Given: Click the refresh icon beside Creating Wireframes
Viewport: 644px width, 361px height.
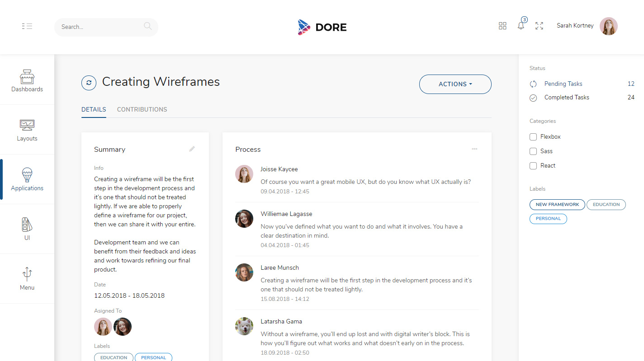Looking at the screenshot, I should click(x=89, y=83).
